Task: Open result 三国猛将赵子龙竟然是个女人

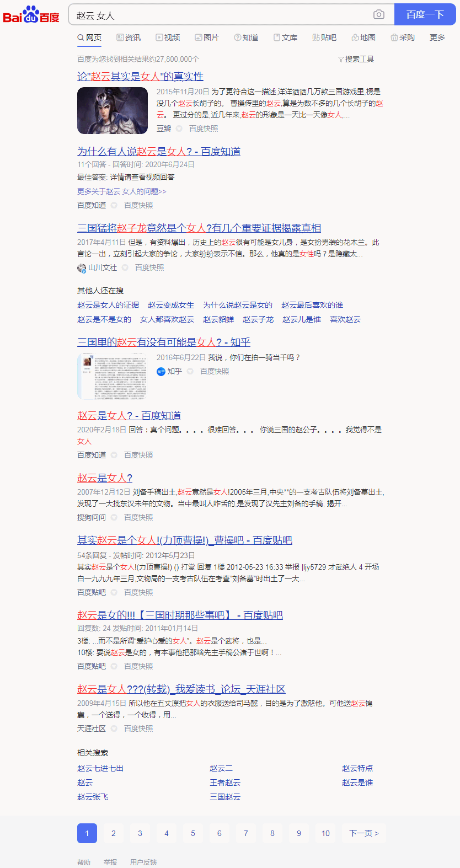Action: click(199, 228)
